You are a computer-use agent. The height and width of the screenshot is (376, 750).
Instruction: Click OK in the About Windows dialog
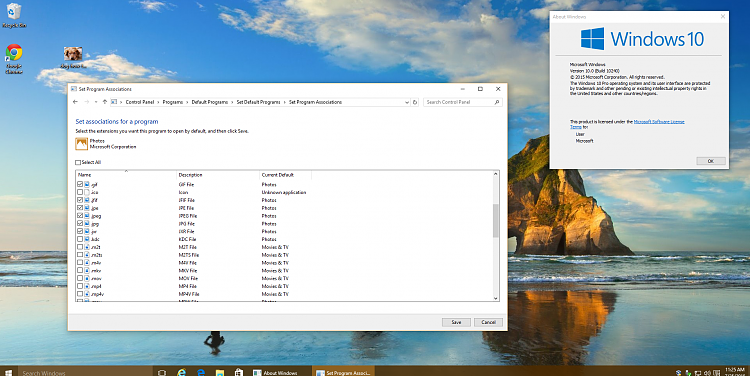711,161
